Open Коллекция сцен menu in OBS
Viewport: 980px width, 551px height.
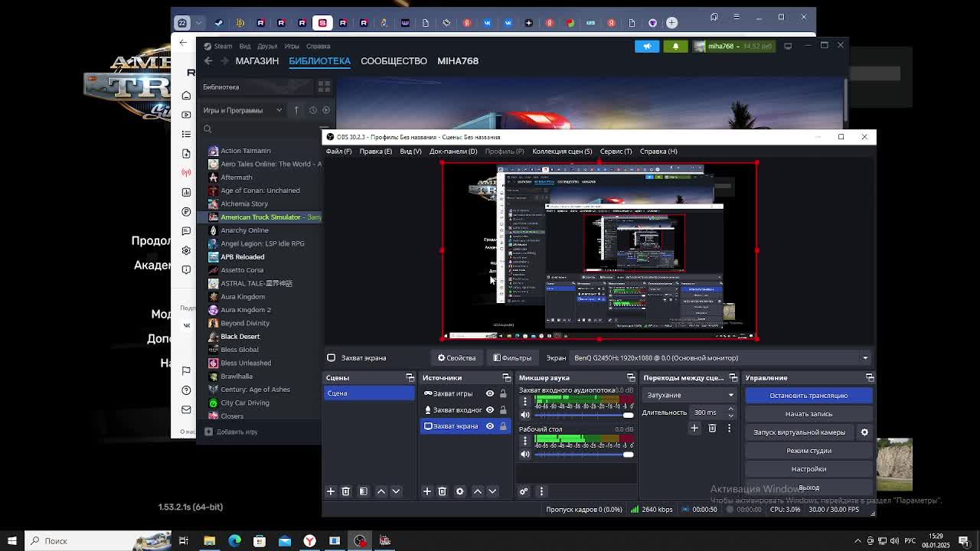[562, 152]
